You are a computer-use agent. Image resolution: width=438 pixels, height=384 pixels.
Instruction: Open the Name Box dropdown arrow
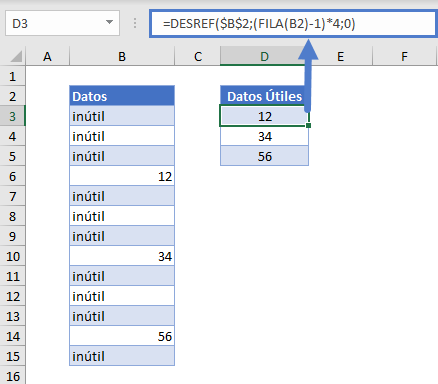coord(109,22)
